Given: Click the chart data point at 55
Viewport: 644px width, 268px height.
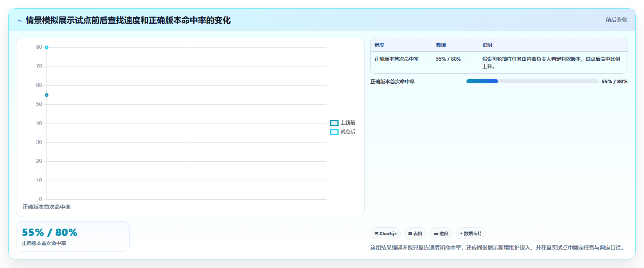Looking at the screenshot, I should (x=47, y=95).
